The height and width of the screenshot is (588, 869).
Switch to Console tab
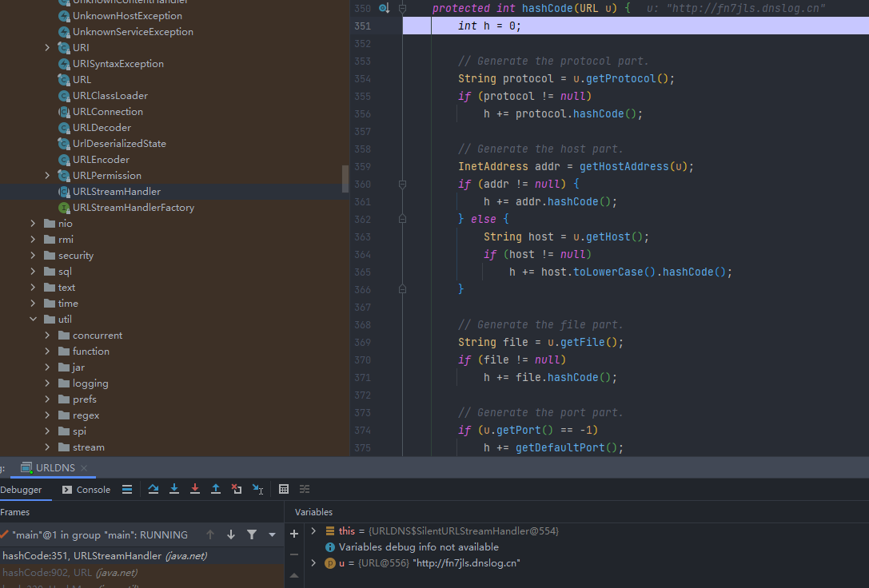(x=86, y=490)
